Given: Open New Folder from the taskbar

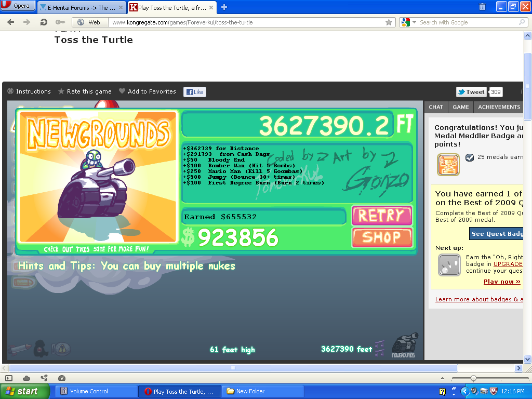Looking at the screenshot, I should coord(263,391).
